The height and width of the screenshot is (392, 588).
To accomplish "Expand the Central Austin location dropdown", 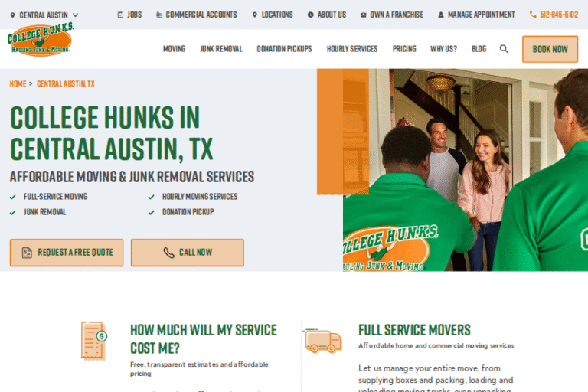I will pyautogui.click(x=75, y=15).
